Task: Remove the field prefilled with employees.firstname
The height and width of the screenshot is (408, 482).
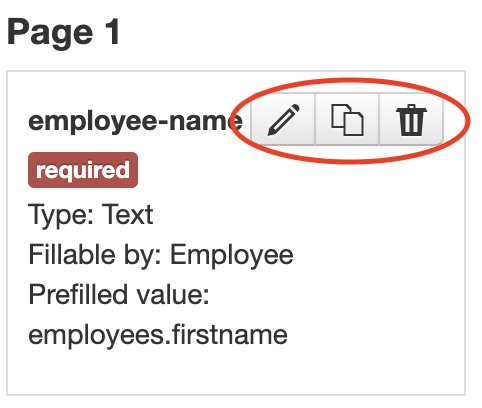Action: 411,119
